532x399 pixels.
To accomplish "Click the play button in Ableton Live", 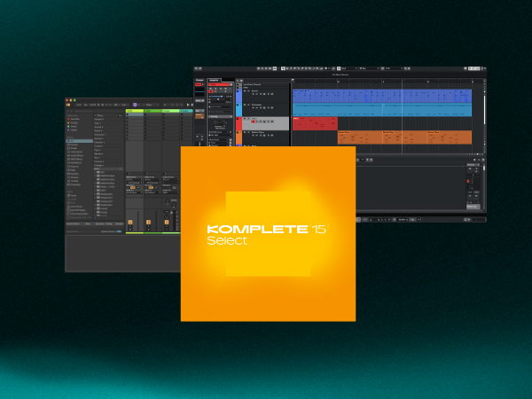I will (188, 105).
